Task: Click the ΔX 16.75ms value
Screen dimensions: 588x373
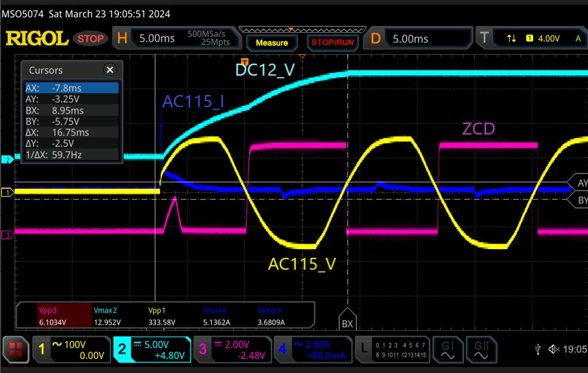Action: pos(70,133)
